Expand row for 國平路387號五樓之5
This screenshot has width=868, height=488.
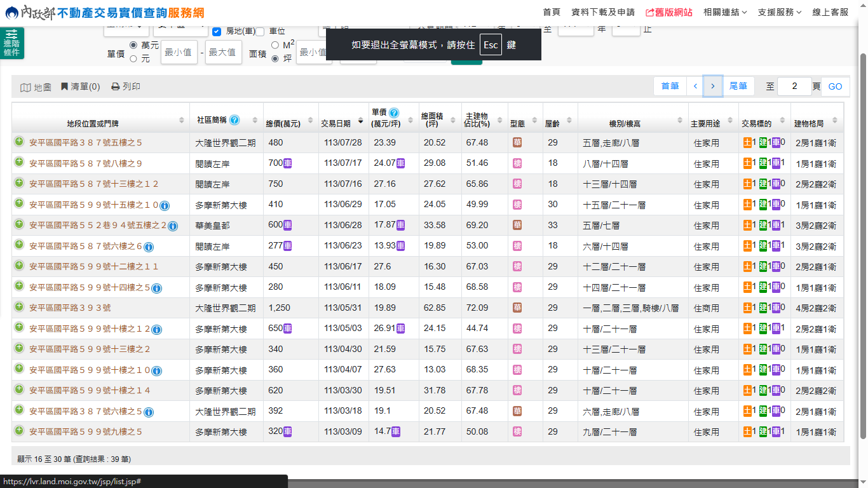pos(19,142)
